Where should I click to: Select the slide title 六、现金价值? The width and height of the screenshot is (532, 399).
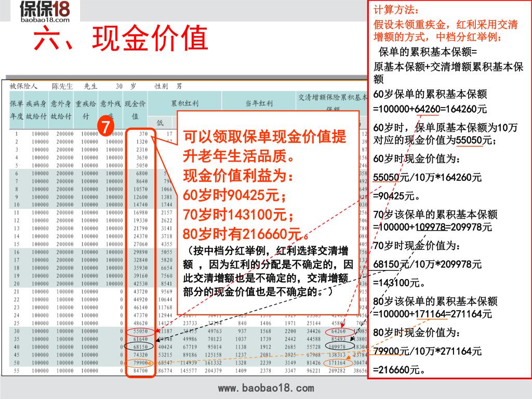point(121,38)
